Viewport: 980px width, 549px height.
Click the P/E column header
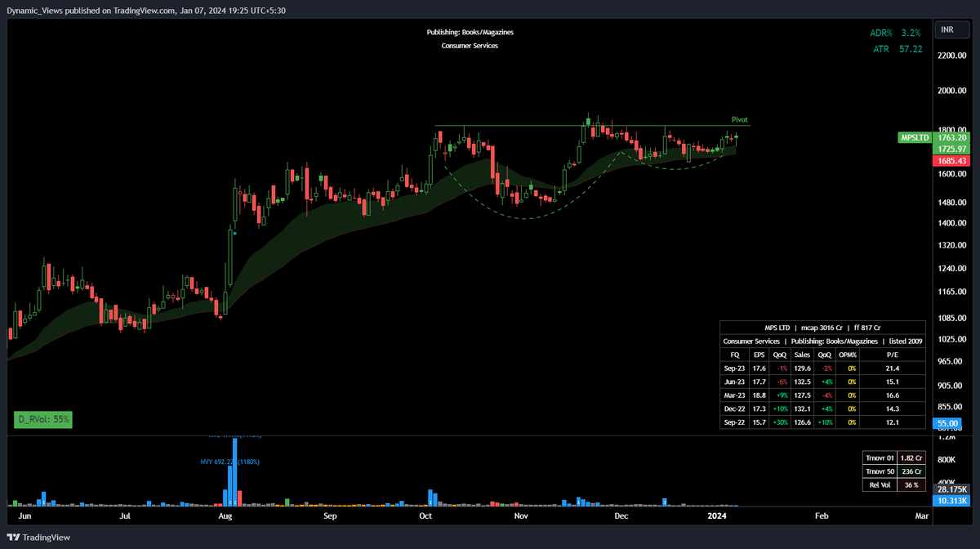892,355
